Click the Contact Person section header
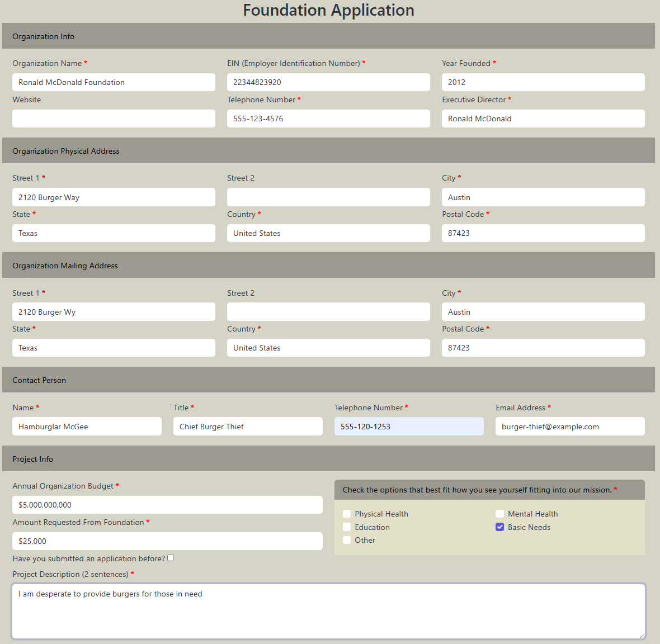The width and height of the screenshot is (660, 644). 328,380
